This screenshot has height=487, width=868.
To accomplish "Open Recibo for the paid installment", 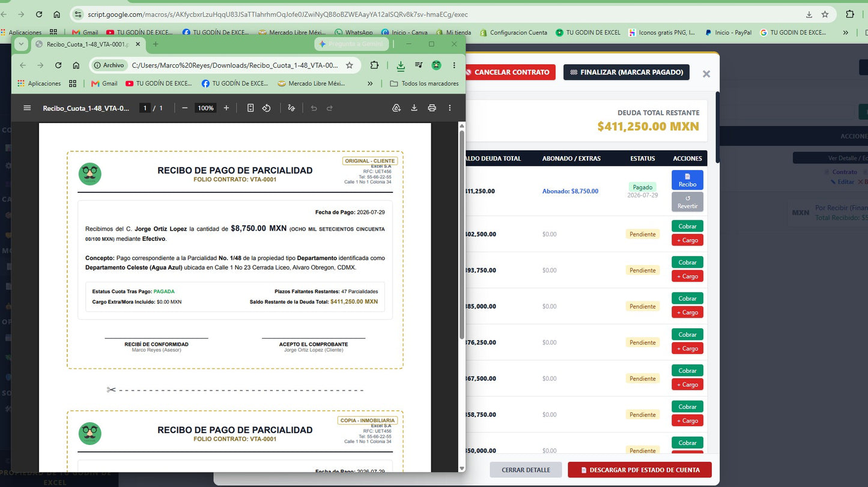I will [x=687, y=180].
